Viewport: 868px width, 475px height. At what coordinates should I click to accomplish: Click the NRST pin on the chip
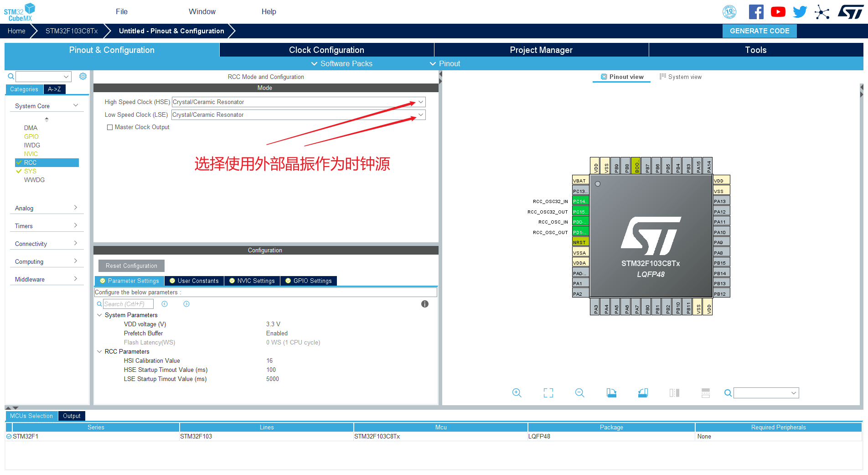(580, 242)
